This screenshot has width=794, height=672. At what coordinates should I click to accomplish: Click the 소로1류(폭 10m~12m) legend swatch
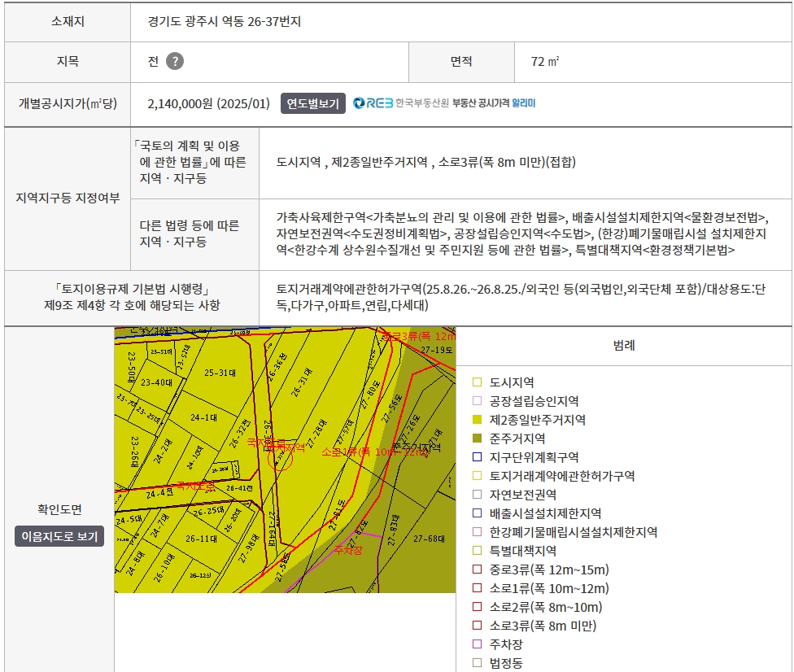pyautogui.click(x=477, y=588)
